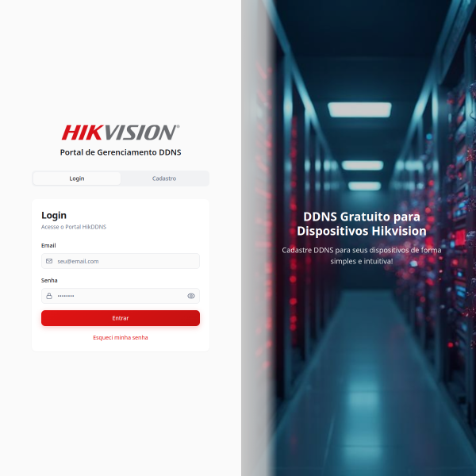Switch to the Cadastro tab
The height and width of the screenshot is (476, 476).
point(164,178)
